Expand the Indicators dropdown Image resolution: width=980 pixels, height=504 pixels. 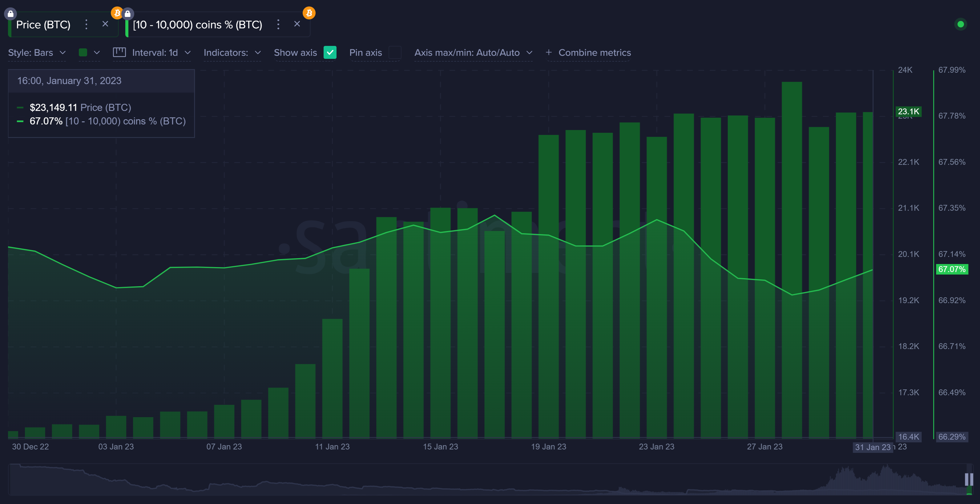point(232,53)
